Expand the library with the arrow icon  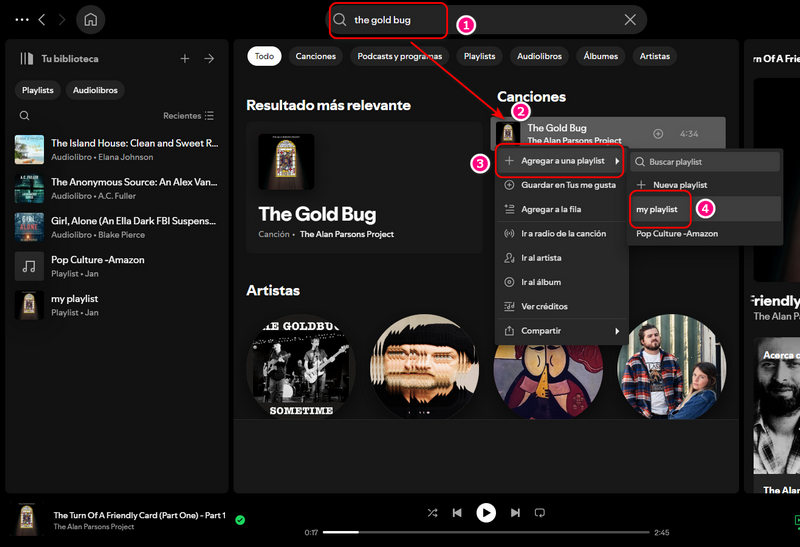click(x=209, y=59)
